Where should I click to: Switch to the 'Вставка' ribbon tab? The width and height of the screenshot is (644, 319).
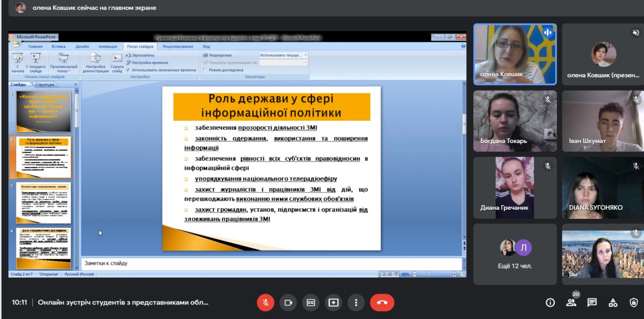(x=58, y=46)
